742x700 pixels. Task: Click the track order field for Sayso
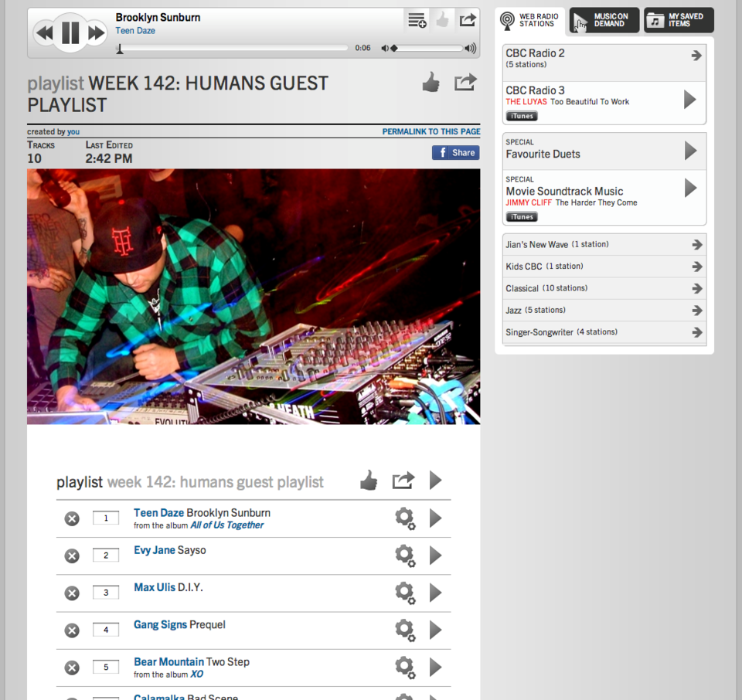(x=106, y=556)
